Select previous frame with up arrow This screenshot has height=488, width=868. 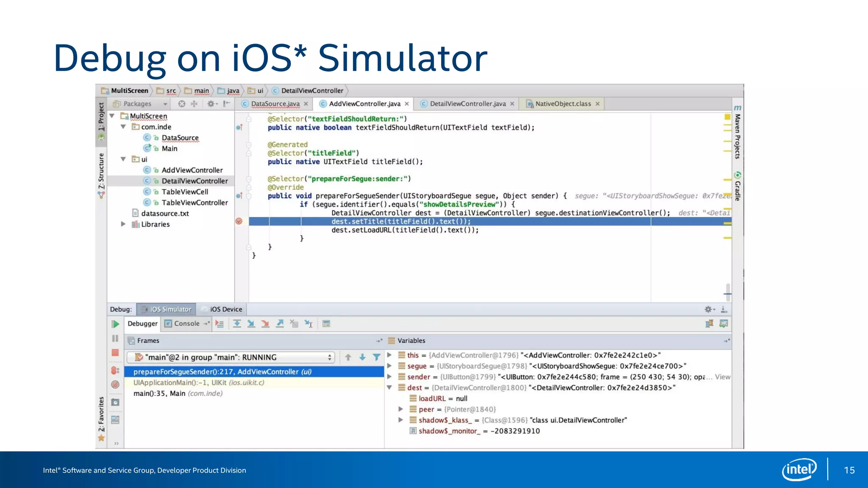click(348, 357)
